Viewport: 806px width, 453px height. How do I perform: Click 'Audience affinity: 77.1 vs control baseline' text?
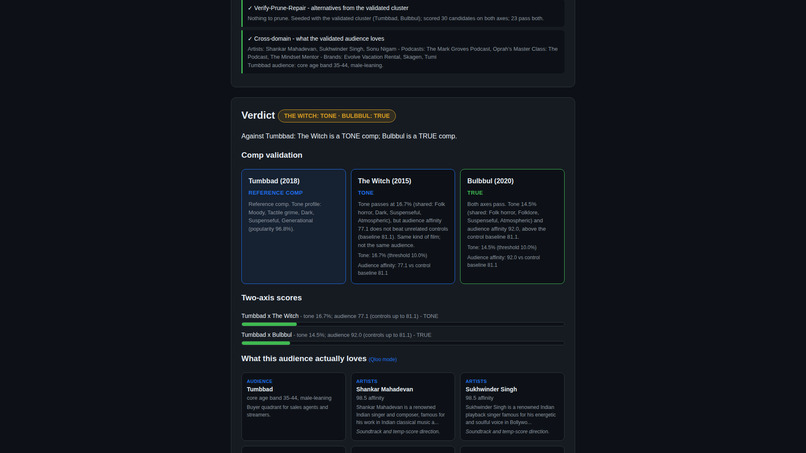tap(394, 269)
